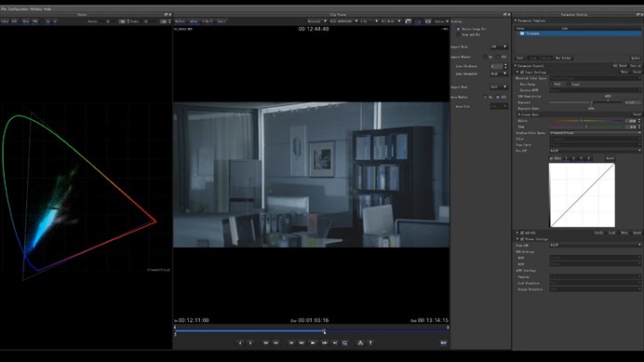Select Active Image Fit radio button
The image size is (644, 362).
pos(459,29)
